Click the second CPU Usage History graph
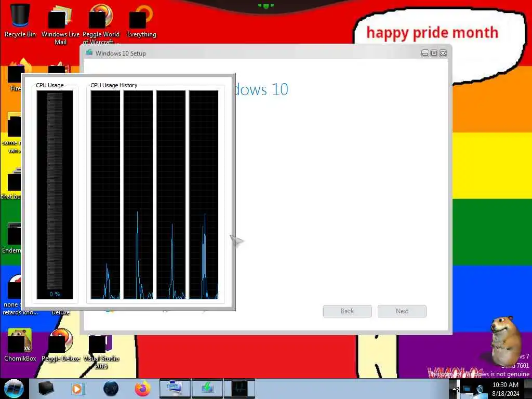The height and width of the screenshot is (399, 532). point(138,195)
